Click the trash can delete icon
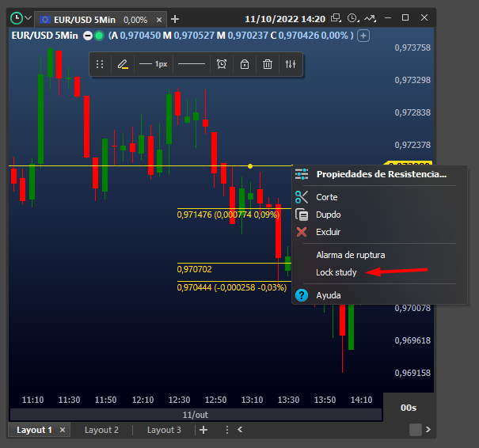 [268, 64]
